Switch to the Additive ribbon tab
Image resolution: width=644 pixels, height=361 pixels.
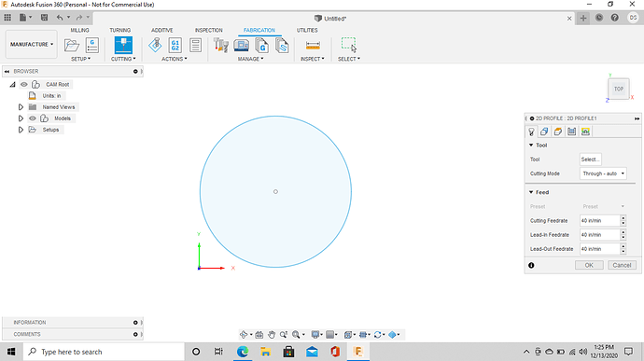tap(161, 31)
